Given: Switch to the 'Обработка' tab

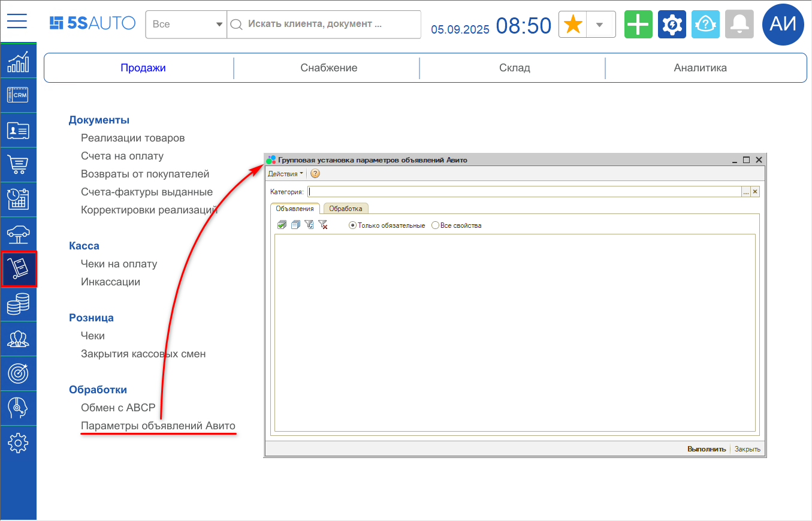Looking at the screenshot, I should 346,209.
